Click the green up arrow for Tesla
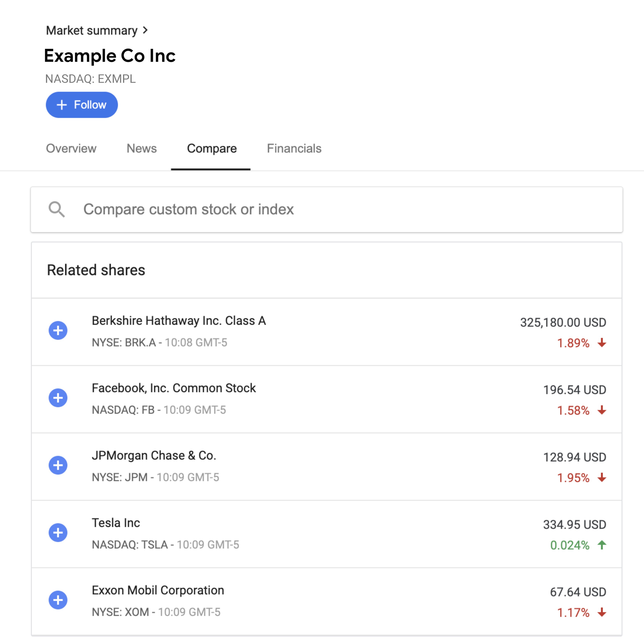 [602, 545]
